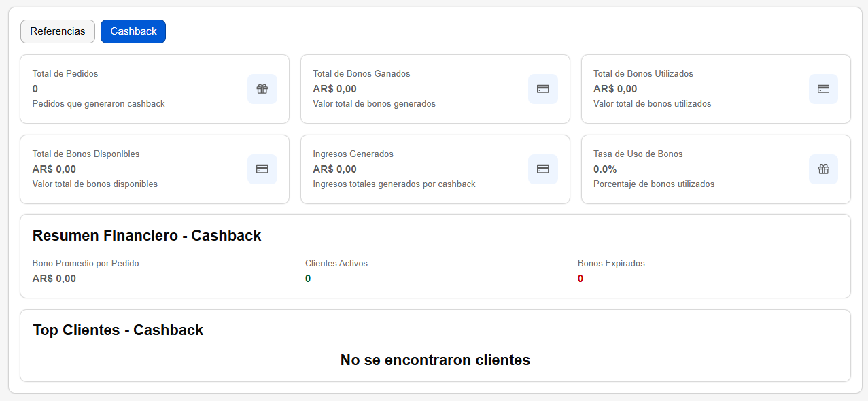The height and width of the screenshot is (401, 868).
Task: Click the No se encontraron clientes message
Action: click(x=435, y=360)
